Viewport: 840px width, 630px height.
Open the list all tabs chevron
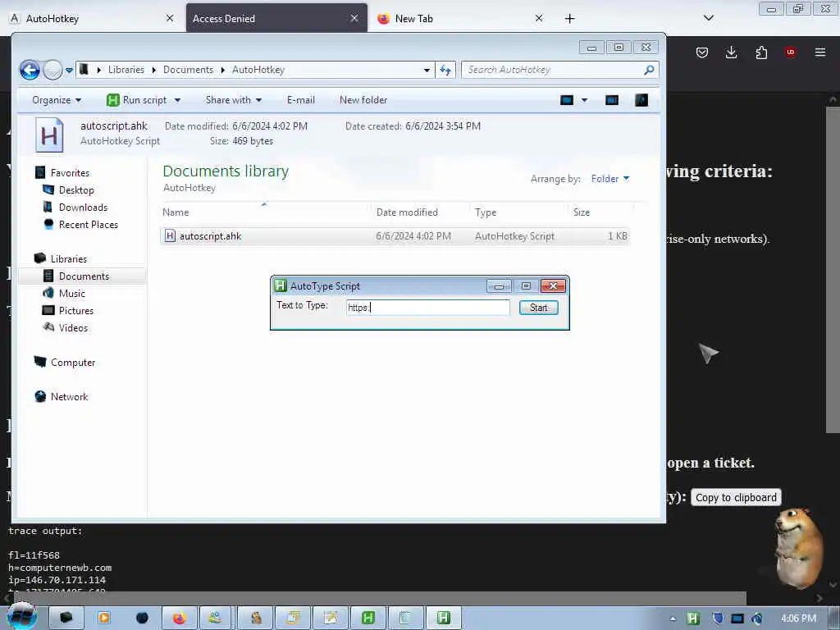(708, 18)
